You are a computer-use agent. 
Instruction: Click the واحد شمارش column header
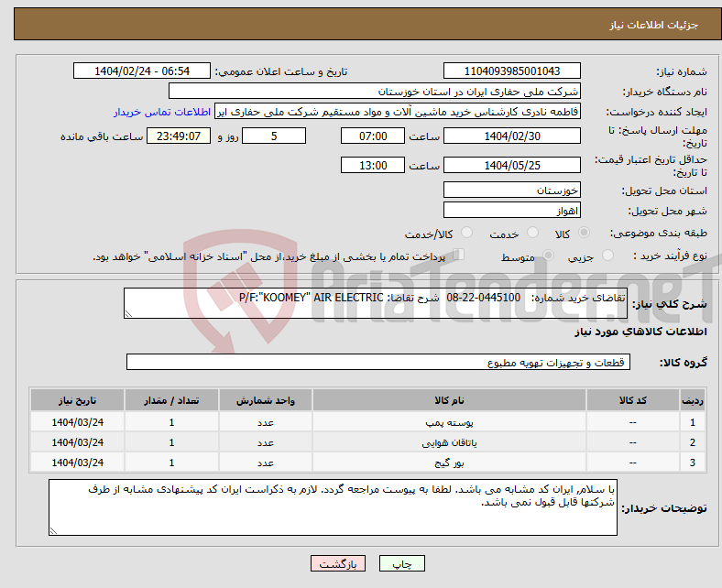pyautogui.click(x=266, y=400)
